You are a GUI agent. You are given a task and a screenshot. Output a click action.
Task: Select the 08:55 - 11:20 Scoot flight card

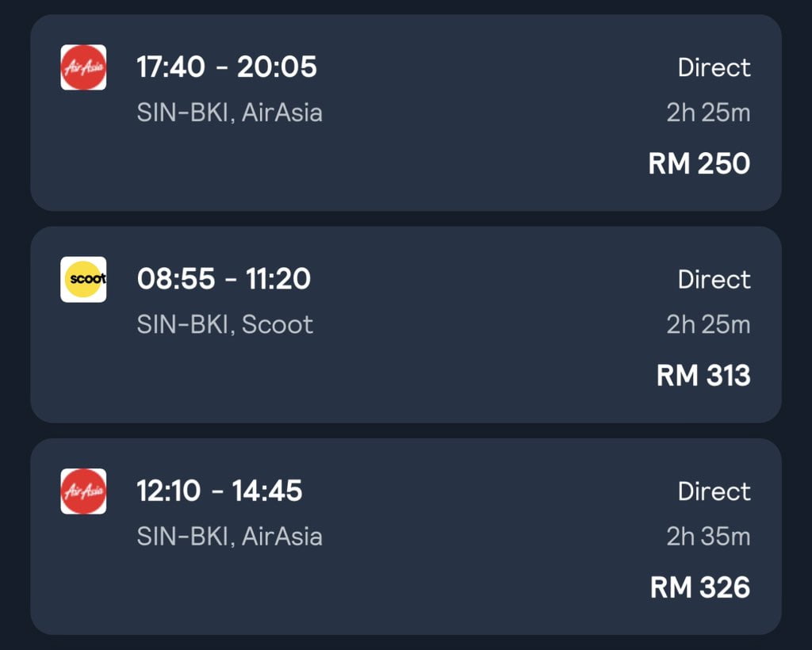tap(406, 325)
